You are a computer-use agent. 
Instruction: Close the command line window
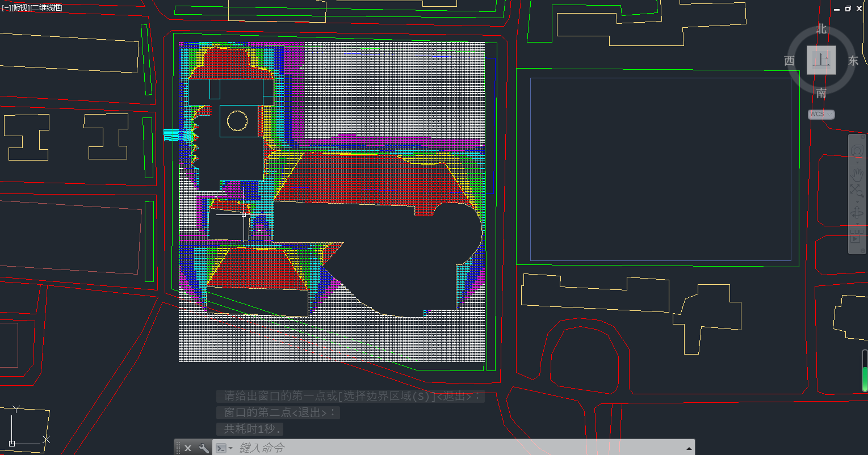pos(188,448)
